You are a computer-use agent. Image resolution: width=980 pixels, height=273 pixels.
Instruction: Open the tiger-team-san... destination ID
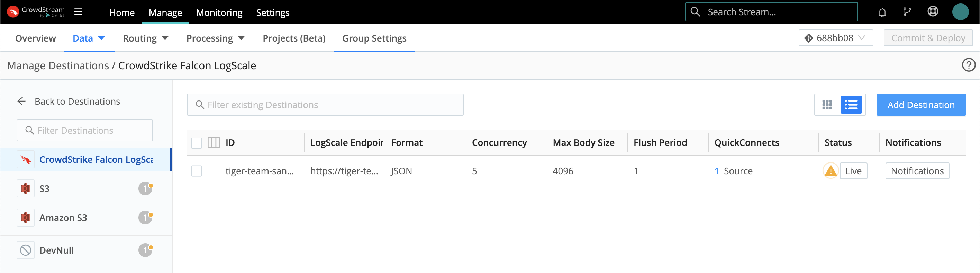[x=260, y=171]
